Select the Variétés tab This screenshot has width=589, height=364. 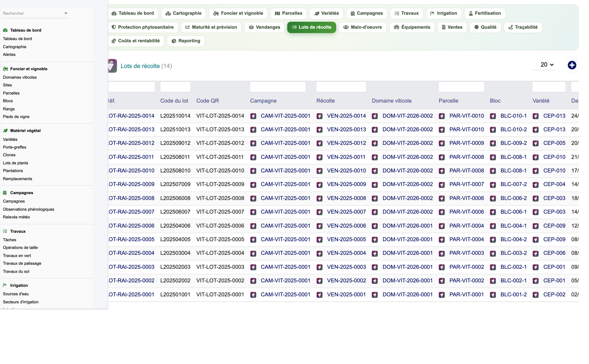tap(326, 13)
